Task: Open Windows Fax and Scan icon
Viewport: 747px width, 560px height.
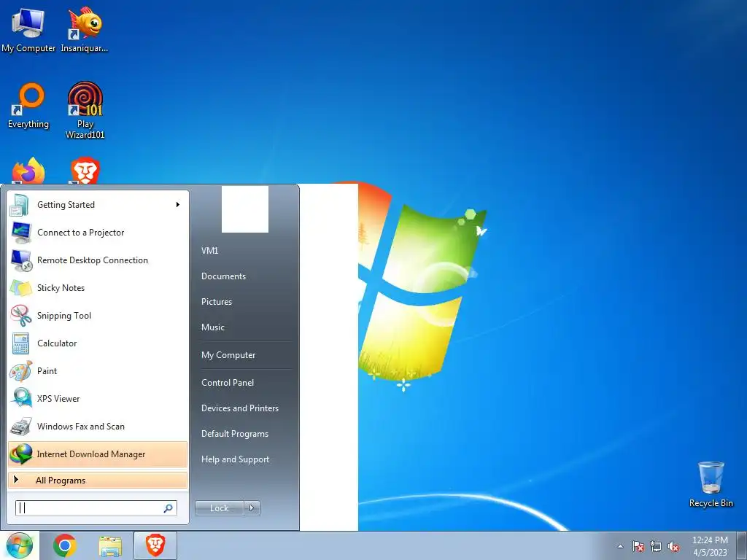Action: click(20, 426)
